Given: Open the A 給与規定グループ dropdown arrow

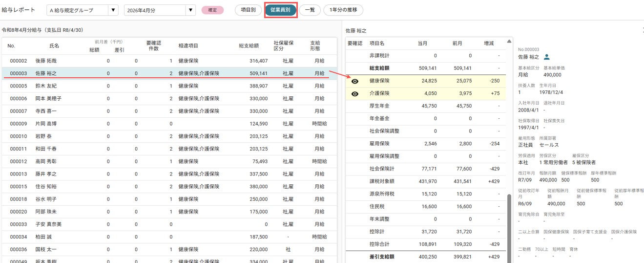Looking at the screenshot, I should (113, 10).
